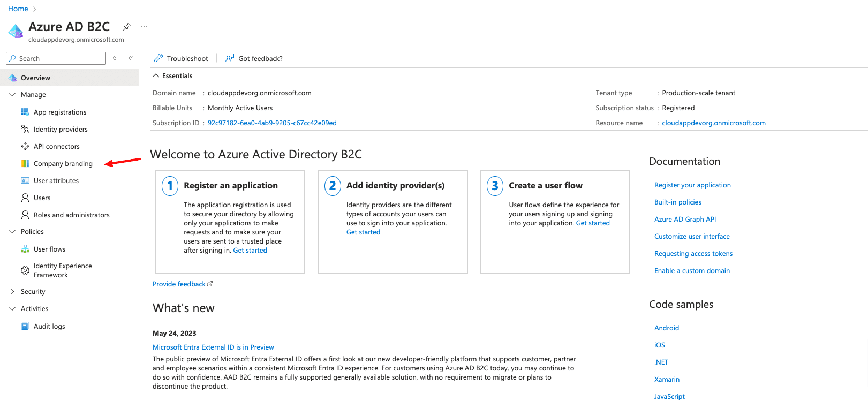Viewport: 868px width, 401px height.
Task: Open the .NET code sample
Action: (x=661, y=362)
